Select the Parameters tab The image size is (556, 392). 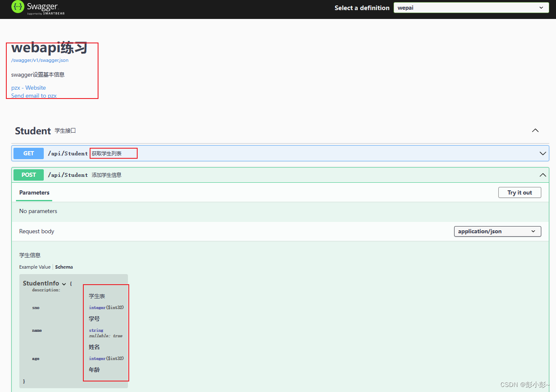click(34, 192)
